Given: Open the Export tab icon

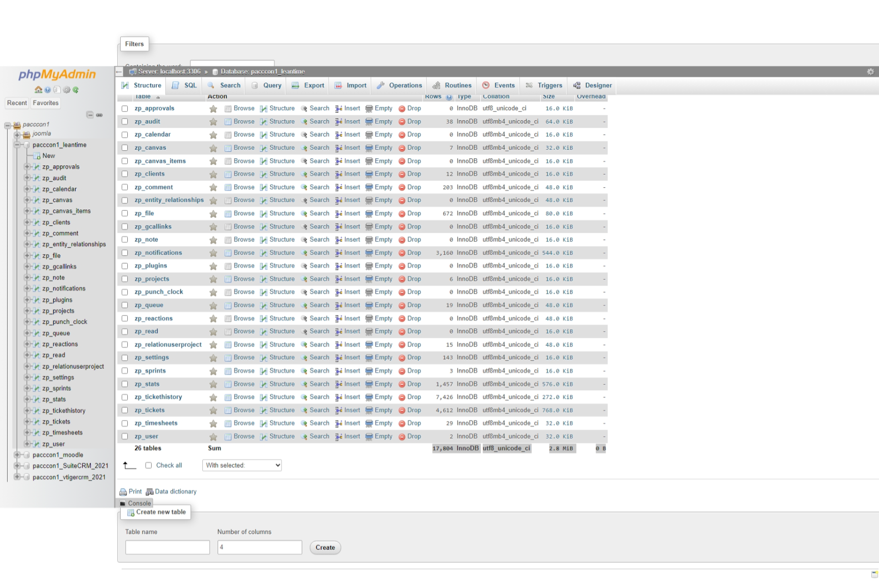Looking at the screenshot, I should pyautogui.click(x=295, y=85).
